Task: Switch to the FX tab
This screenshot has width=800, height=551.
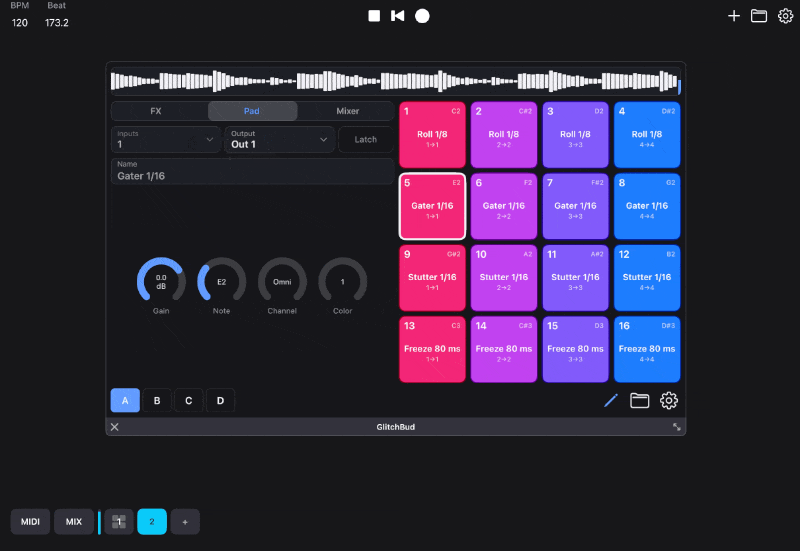Action: [x=156, y=111]
